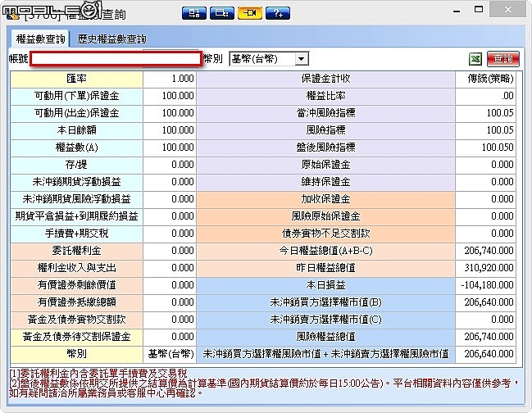
Task: Select the 未沖銷期貨浮動損益 label
Action: pyautogui.click(x=77, y=182)
